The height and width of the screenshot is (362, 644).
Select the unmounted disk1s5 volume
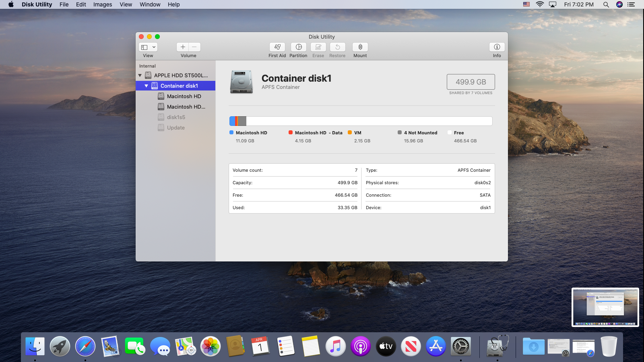[x=175, y=117]
